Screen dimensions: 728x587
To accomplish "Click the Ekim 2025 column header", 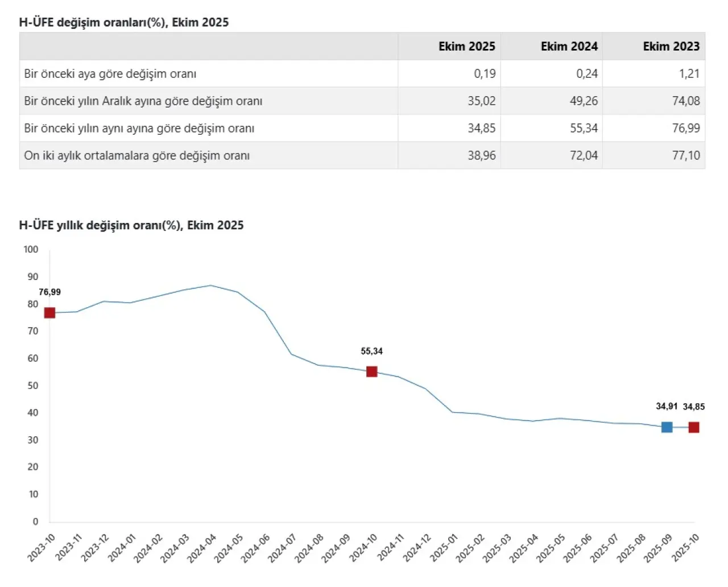I will [x=466, y=47].
